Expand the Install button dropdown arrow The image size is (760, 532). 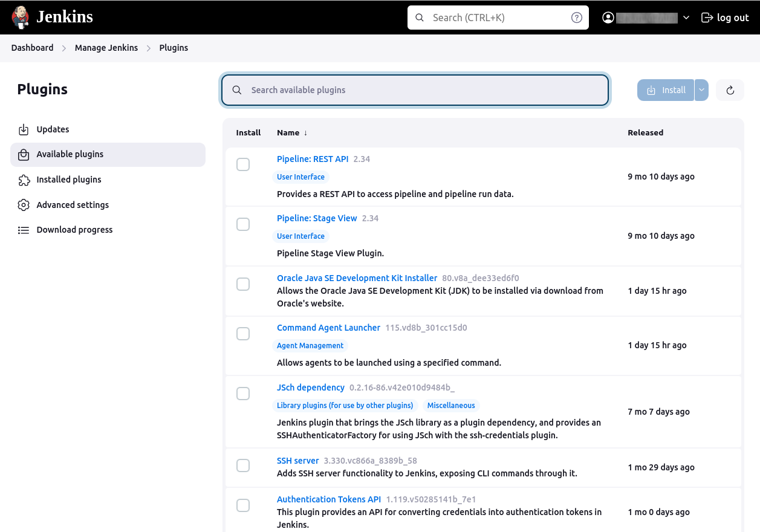pyautogui.click(x=701, y=90)
